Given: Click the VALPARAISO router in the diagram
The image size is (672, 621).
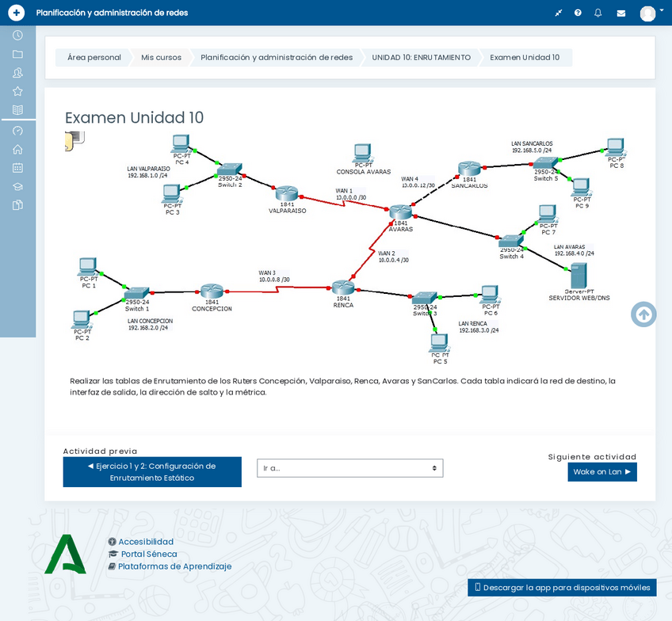Looking at the screenshot, I should click(287, 193).
